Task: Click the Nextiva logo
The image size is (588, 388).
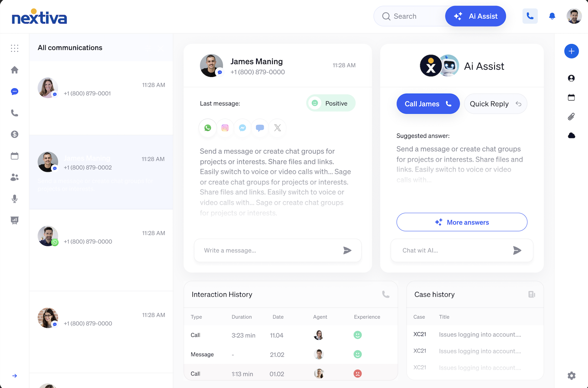Action: (x=39, y=17)
